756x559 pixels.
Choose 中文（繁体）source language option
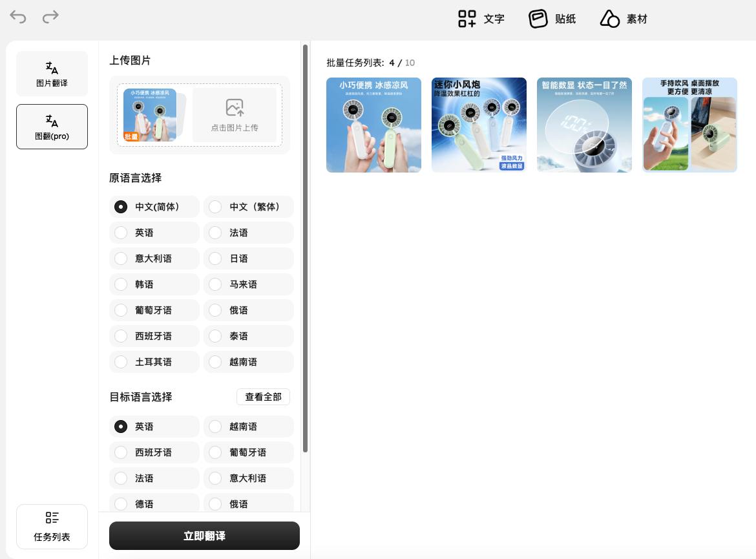click(x=249, y=207)
